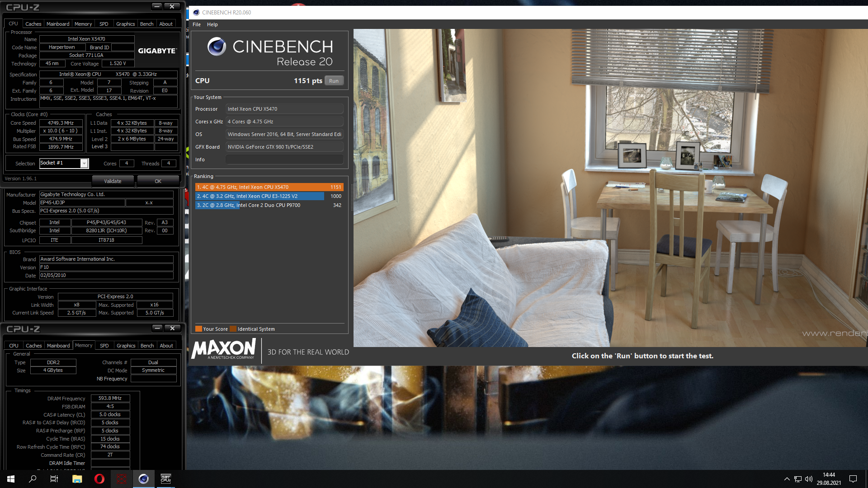Viewport: 868px width, 488px height.
Task: Open the Bench tab in top CPU-Z window
Action: click(x=146, y=24)
